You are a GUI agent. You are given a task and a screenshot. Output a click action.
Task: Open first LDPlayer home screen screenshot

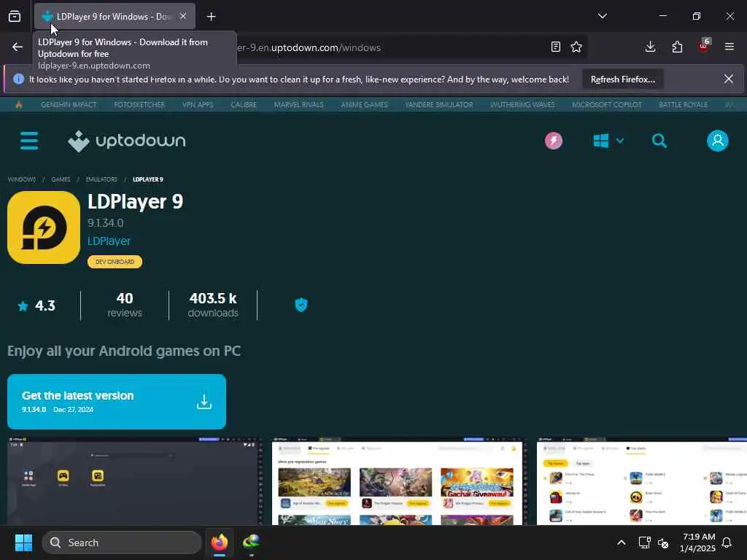(x=135, y=481)
